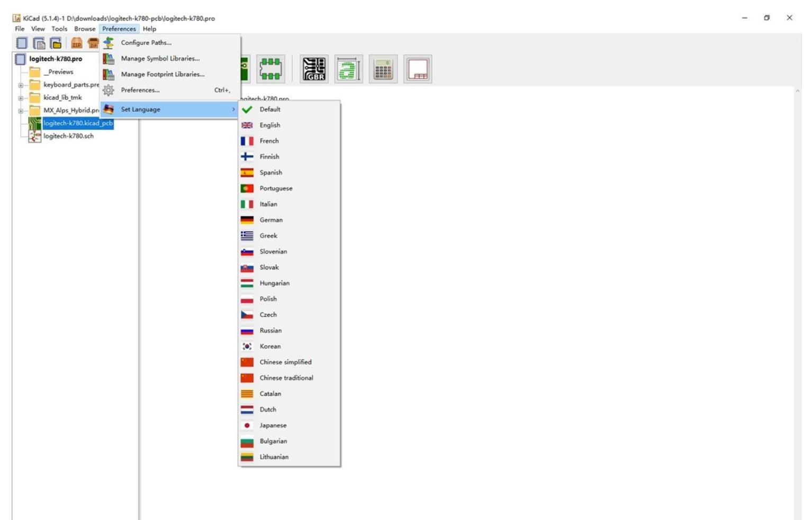Open the Footprint Editor tool
The image size is (812, 520).
click(270, 69)
